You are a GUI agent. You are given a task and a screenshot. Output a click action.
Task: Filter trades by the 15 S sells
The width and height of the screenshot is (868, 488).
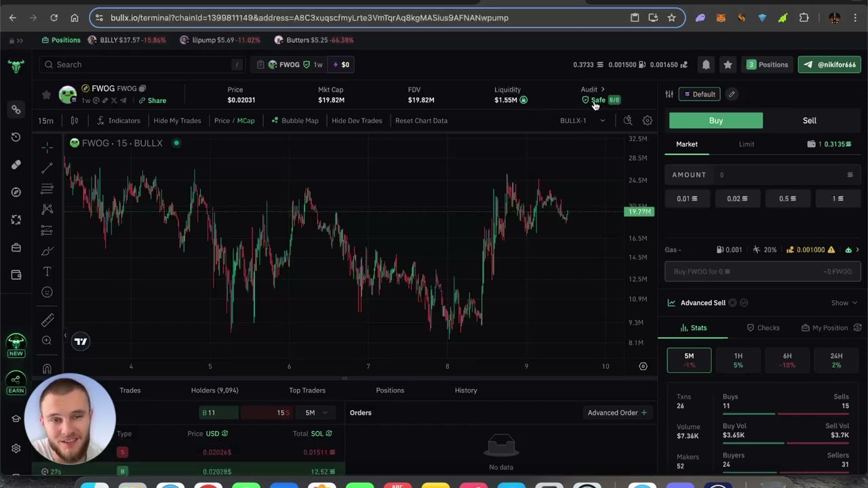267,413
